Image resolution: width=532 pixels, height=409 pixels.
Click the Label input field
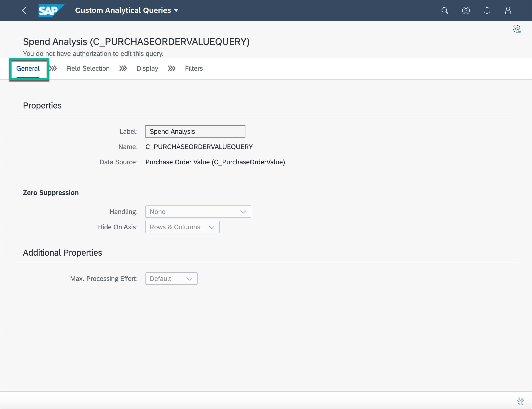(x=195, y=131)
